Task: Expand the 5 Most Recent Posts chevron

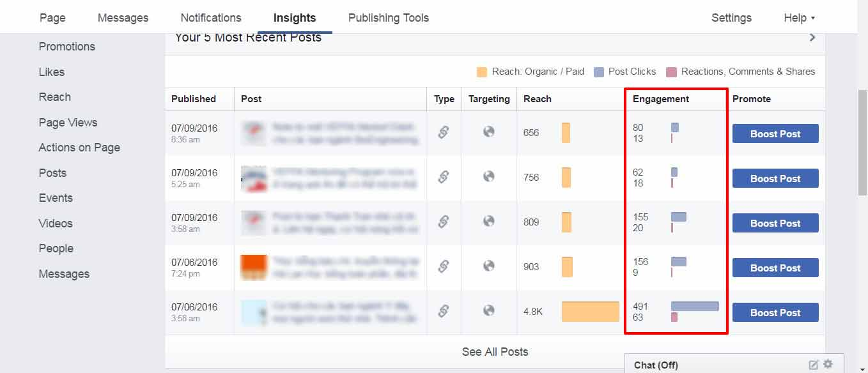Action: (812, 38)
